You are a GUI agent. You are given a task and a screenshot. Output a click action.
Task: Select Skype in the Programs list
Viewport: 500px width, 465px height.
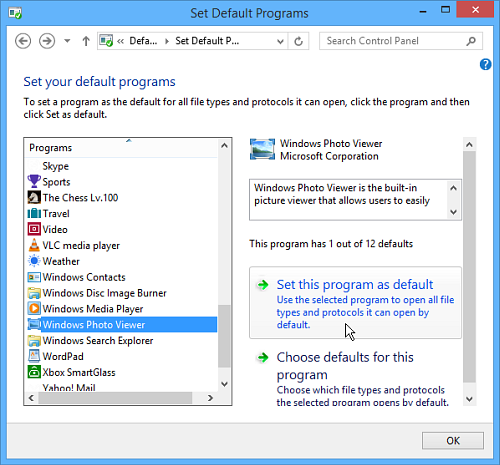coord(55,166)
